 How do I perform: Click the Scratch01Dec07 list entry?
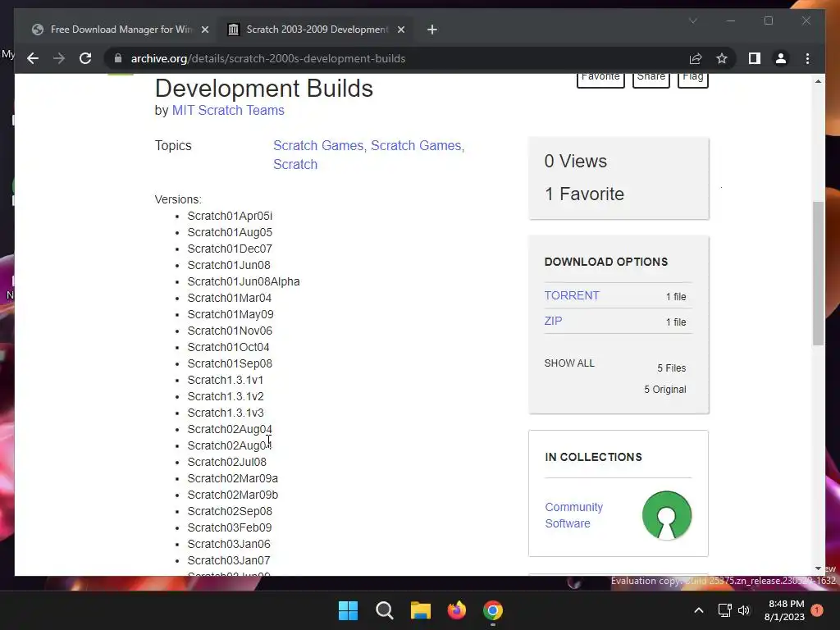(x=230, y=249)
